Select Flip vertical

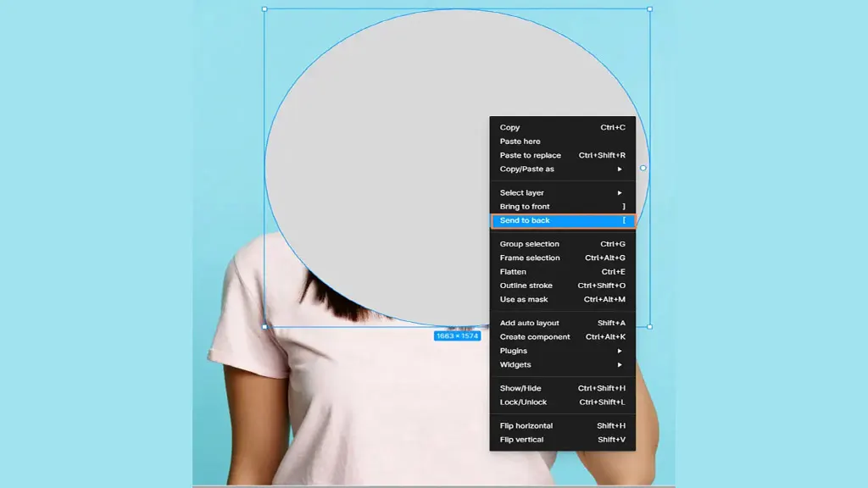pyautogui.click(x=563, y=440)
